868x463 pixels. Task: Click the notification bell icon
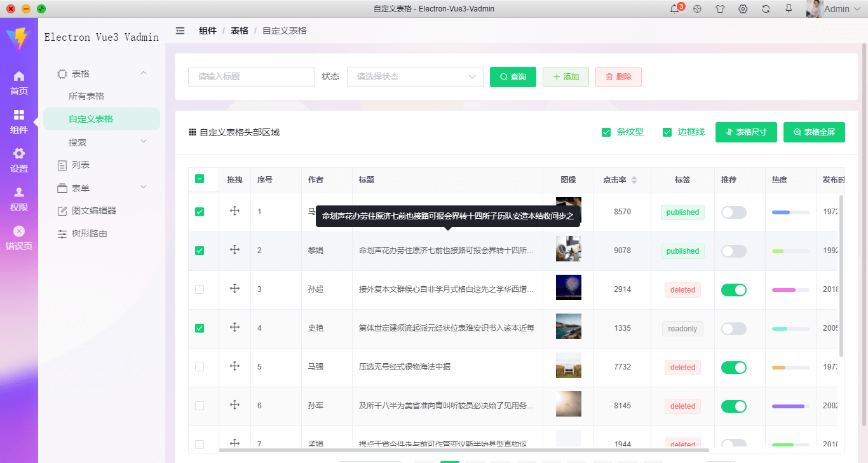pos(675,9)
